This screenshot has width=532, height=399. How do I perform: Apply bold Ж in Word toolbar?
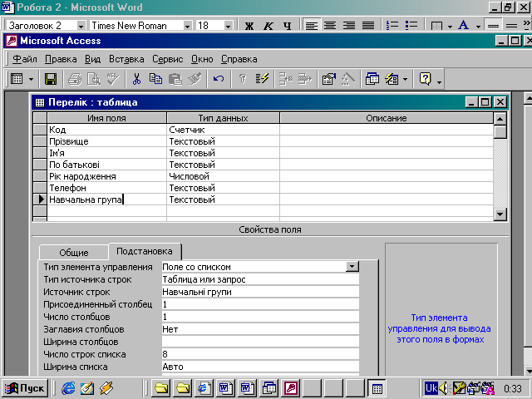(249, 26)
